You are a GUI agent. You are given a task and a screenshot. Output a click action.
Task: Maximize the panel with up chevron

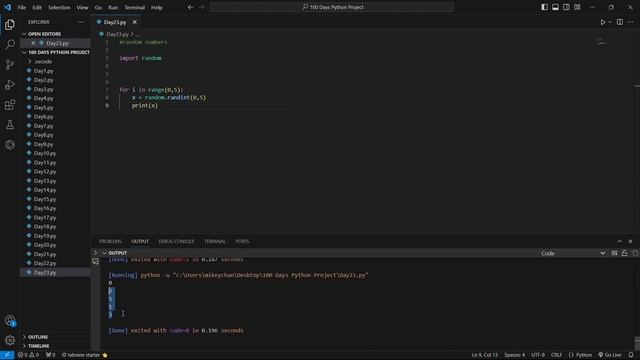pyautogui.click(x=619, y=242)
